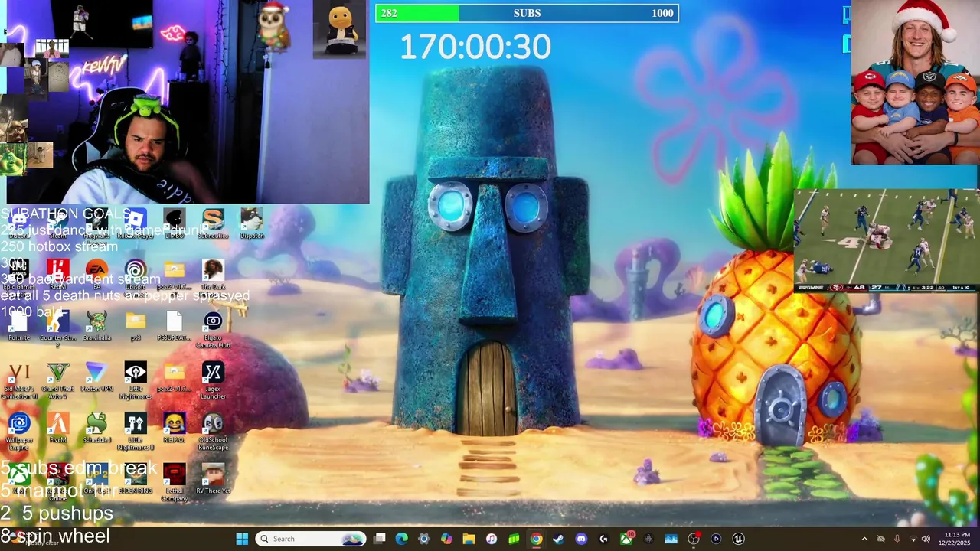Open the Wi-Fi network tray icon
Viewport: 980px width, 551px height.
912,539
